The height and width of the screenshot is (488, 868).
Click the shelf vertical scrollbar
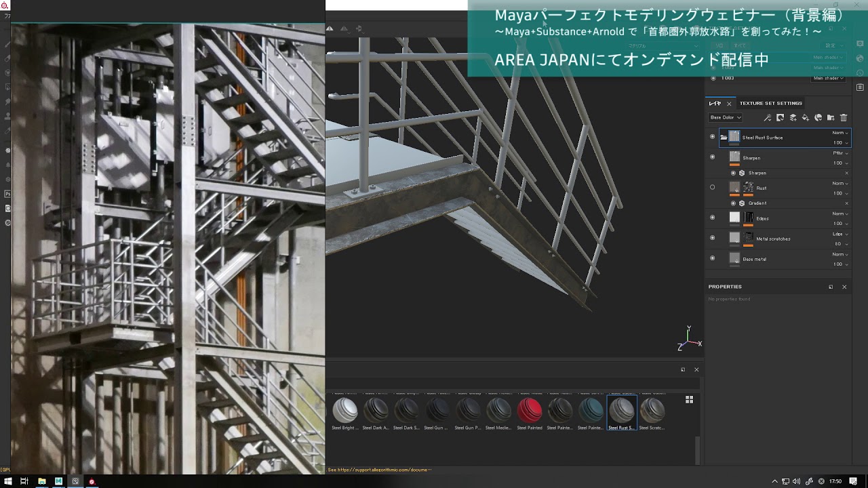[698, 451]
